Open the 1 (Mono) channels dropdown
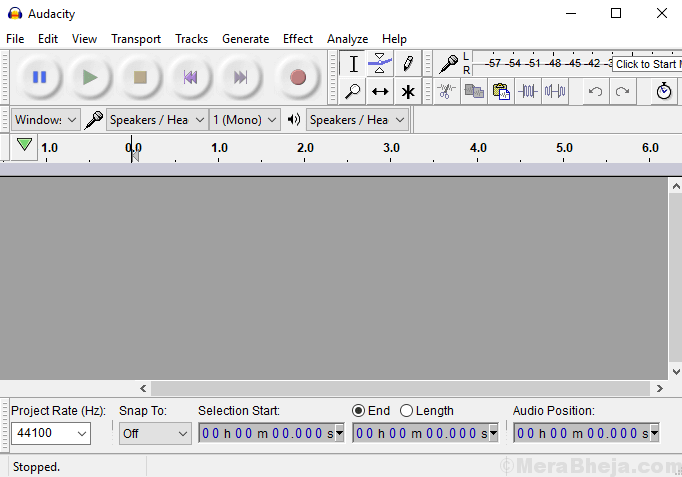The width and height of the screenshot is (682, 477). (x=245, y=120)
